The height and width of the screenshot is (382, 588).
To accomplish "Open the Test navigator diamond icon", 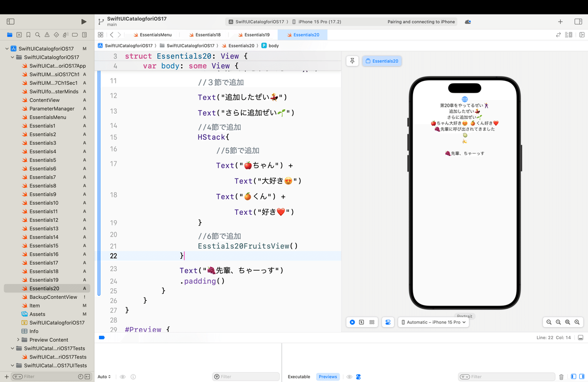I will pos(56,35).
